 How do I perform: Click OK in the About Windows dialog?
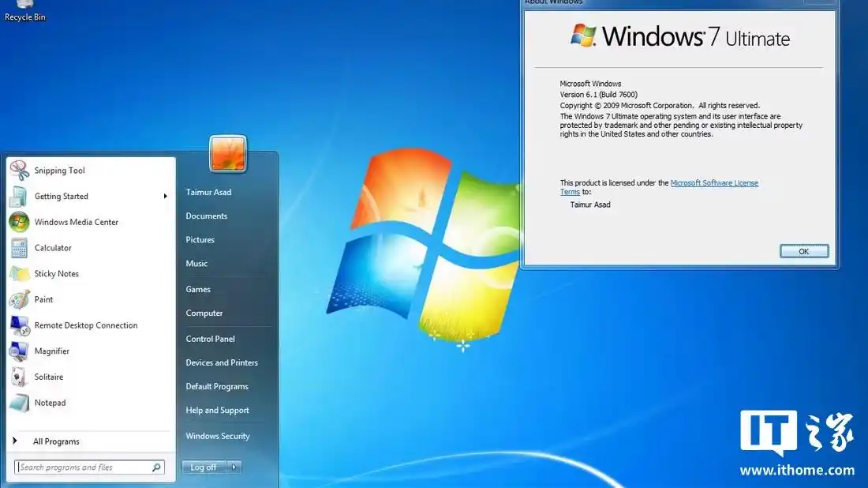tap(803, 250)
